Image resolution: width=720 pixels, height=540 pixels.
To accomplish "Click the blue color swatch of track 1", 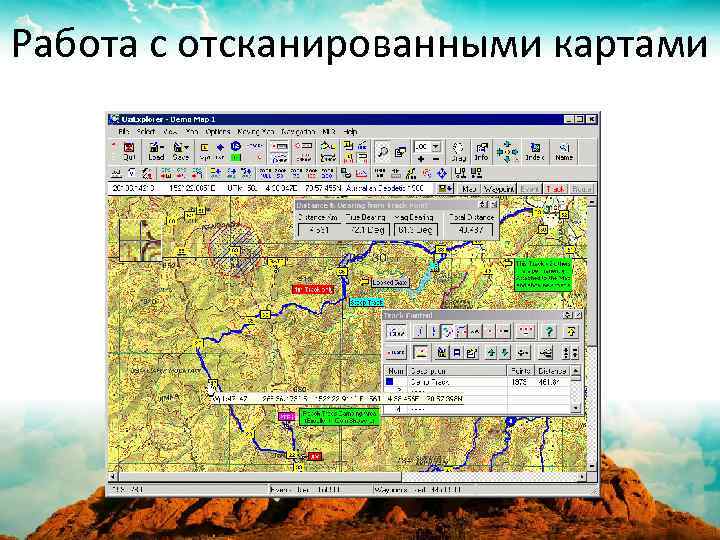I will [x=390, y=382].
